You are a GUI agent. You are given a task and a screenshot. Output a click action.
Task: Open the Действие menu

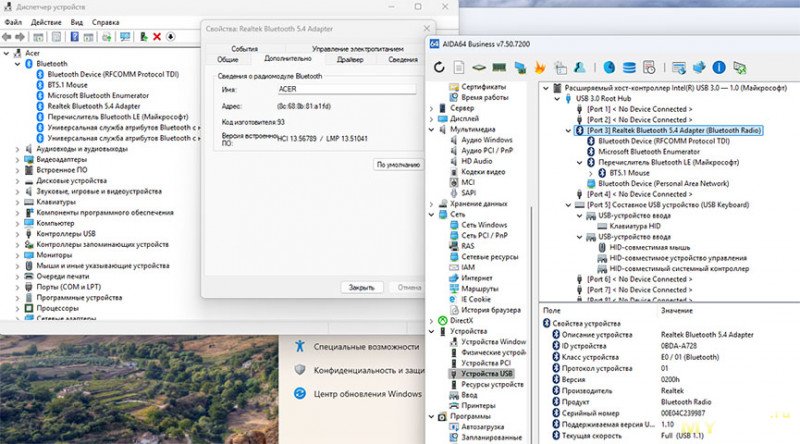coord(46,22)
